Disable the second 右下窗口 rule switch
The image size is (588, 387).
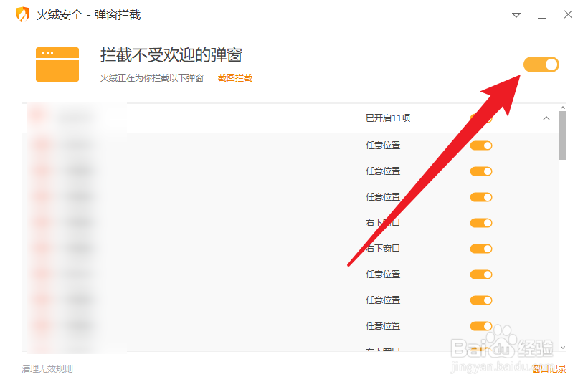pyautogui.click(x=481, y=249)
